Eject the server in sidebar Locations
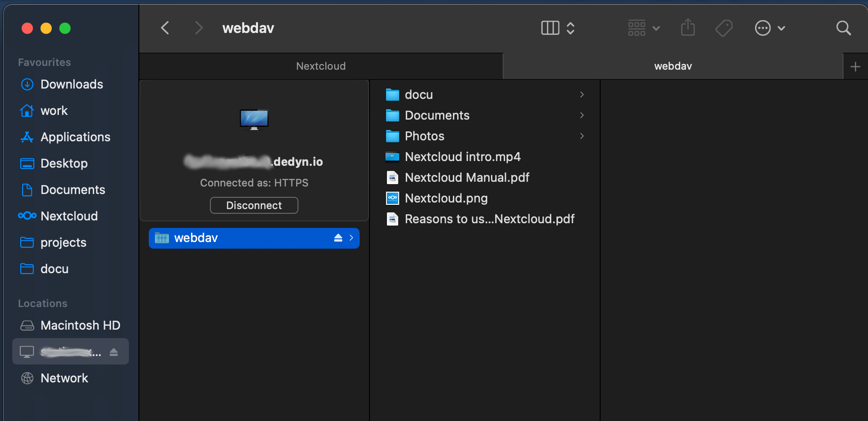 113,352
